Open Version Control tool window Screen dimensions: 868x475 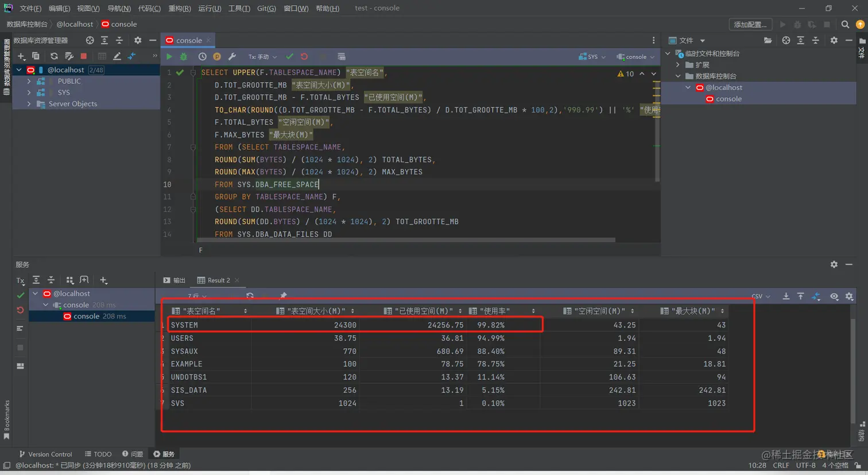point(45,454)
